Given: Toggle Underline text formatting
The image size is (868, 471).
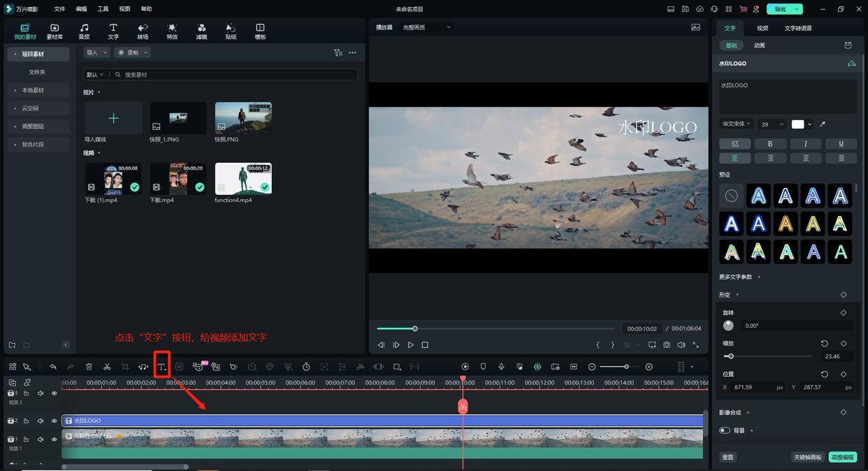Looking at the screenshot, I should 841,143.
